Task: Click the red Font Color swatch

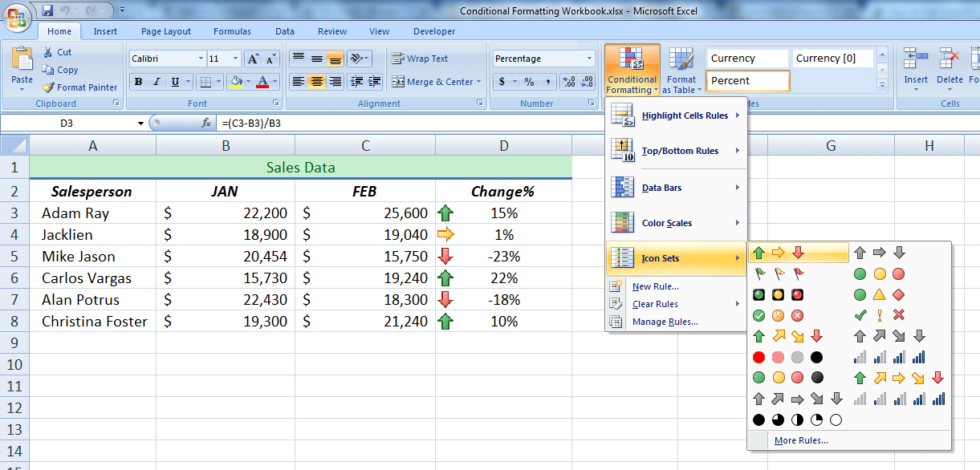Action: tap(262, 86)
